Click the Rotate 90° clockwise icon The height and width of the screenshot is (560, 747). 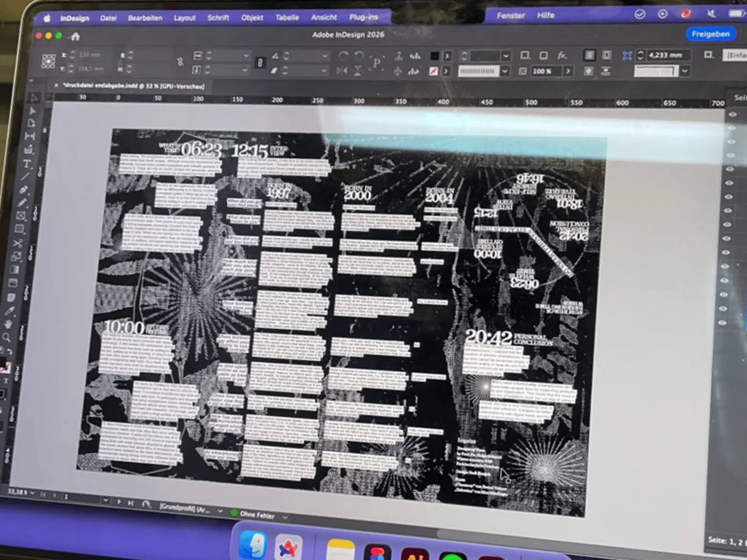343,55
